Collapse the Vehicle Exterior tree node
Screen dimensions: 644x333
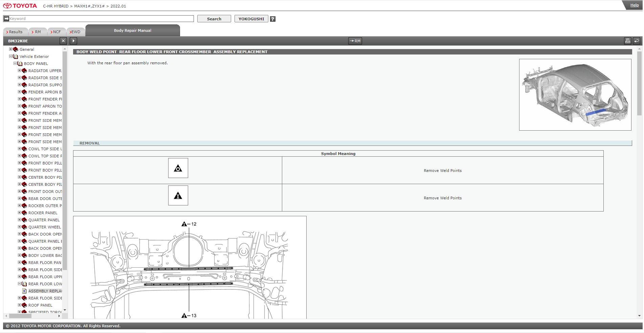coord(10,56)
